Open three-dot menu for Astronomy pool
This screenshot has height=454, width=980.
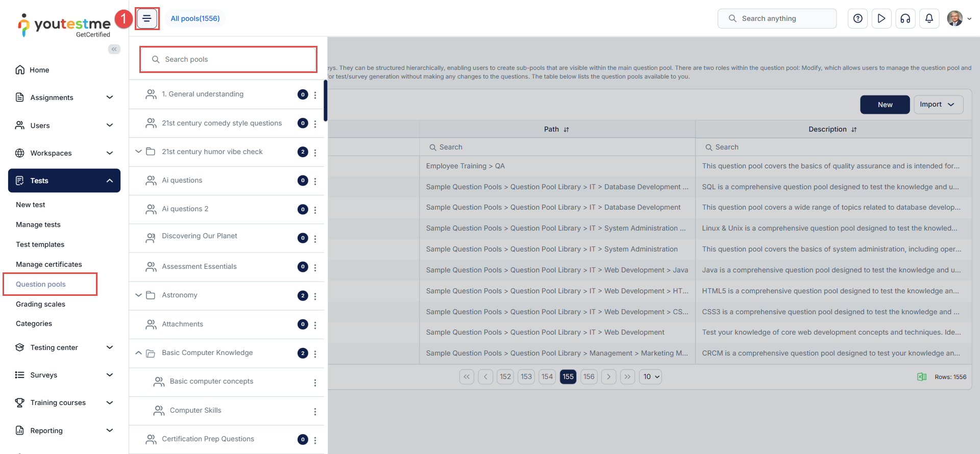(315, 296)
